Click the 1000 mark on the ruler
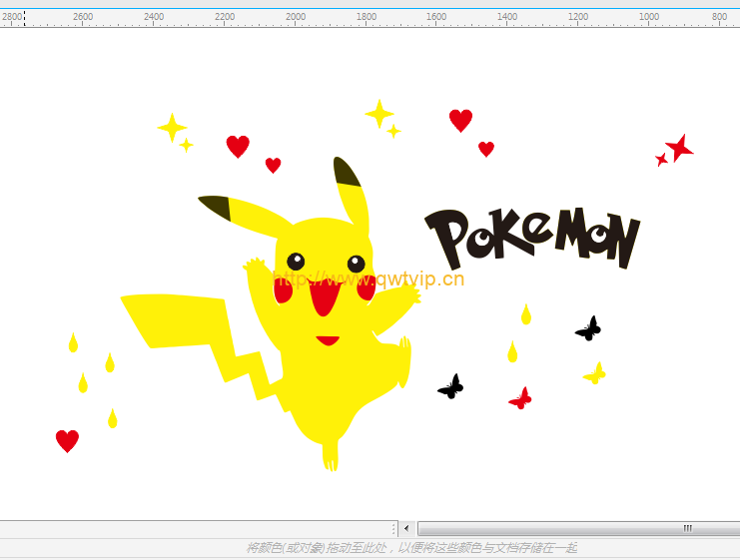 click(x=649, y=17)
